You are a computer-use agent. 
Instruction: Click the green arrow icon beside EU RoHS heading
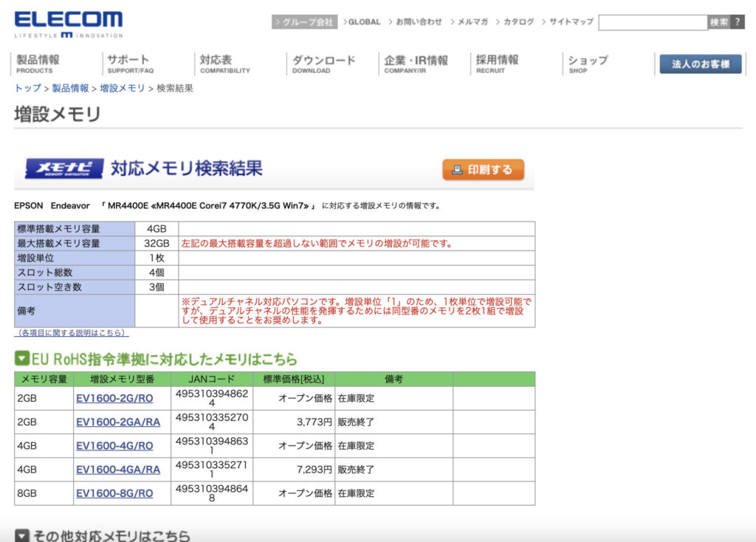click(x=21, y=358)
